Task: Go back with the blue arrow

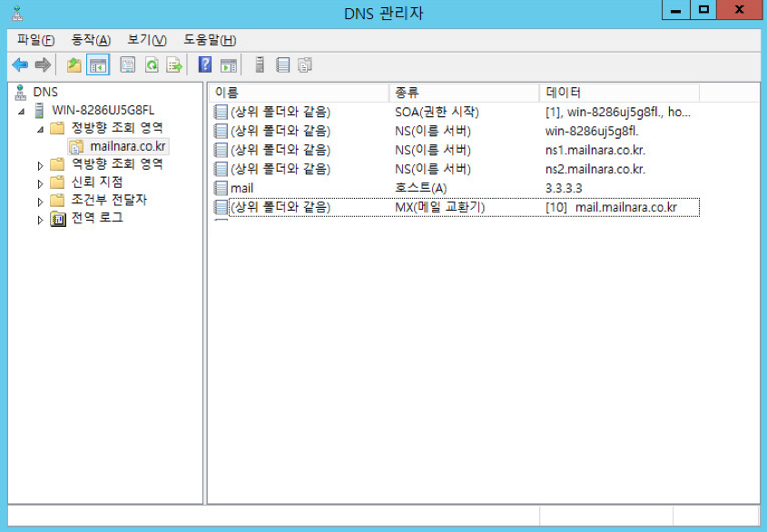Action: pyautogui.click(x=20, y=64)
